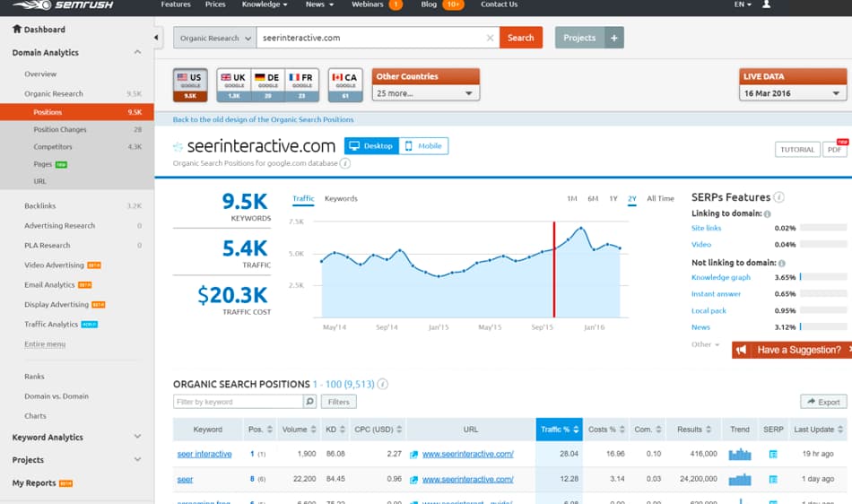Open the seer interactive keyword link
Viewport: 852px width, 504px height.
[204, 454]
